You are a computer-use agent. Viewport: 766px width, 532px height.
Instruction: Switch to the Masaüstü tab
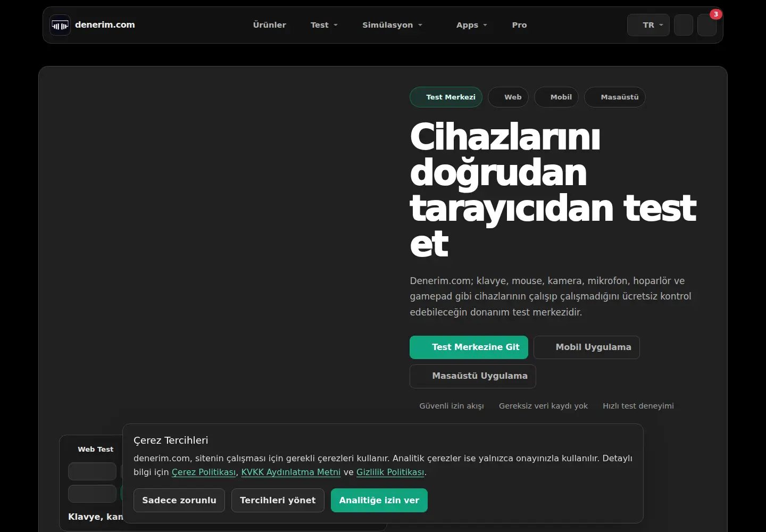(x=615, y=97)
